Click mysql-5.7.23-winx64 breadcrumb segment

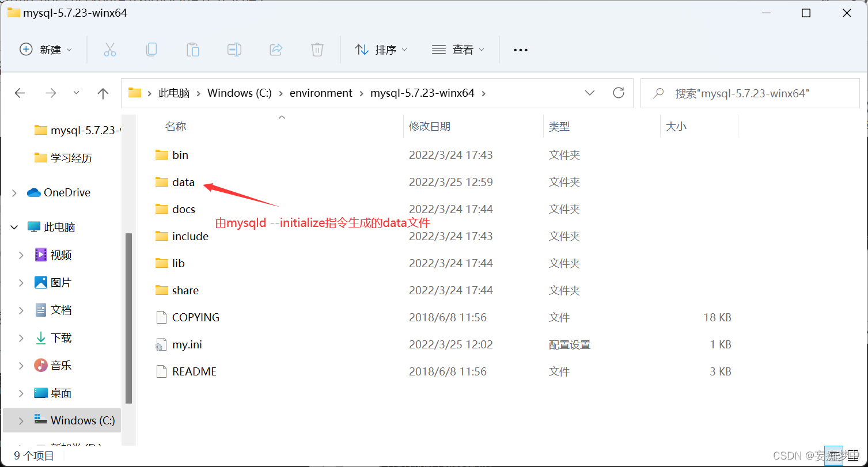coord(422,93)
